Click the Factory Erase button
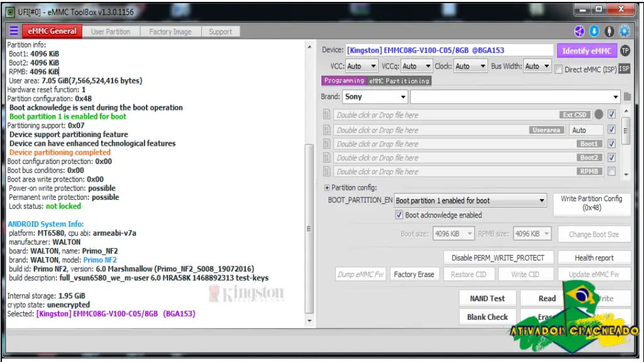The width and height of the screenshot is (644, 362). pyautogui.click(x=414, y=274)
